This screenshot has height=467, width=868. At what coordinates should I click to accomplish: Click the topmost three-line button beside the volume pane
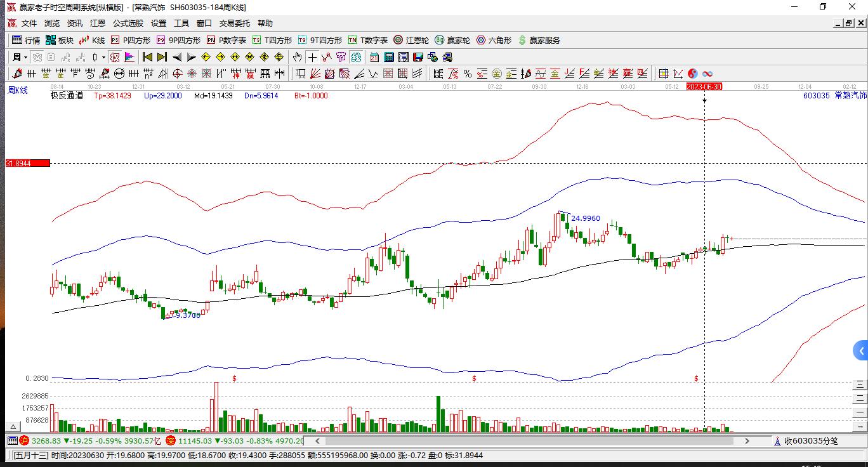point(860,385)
